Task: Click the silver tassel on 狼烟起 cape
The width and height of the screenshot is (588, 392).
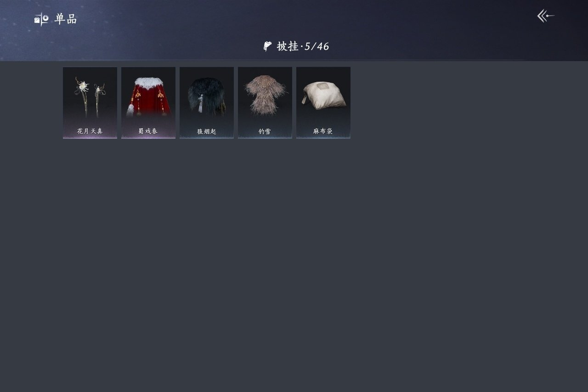Action: pyautogui.click(x=201, y=104)
